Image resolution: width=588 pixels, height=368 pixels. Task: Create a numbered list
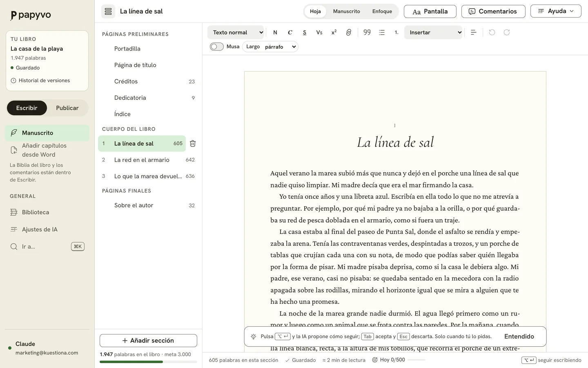point(396,32)
